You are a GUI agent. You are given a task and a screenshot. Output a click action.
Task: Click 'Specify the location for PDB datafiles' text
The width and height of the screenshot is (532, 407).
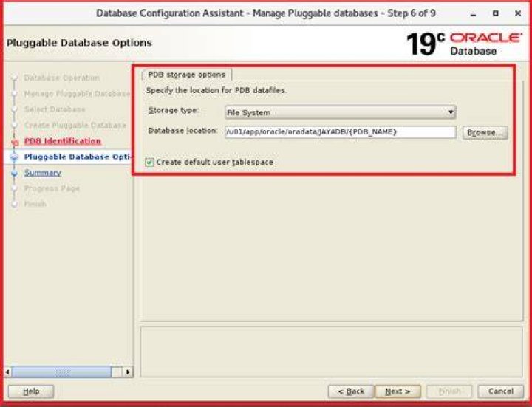(x=216, y=91)
